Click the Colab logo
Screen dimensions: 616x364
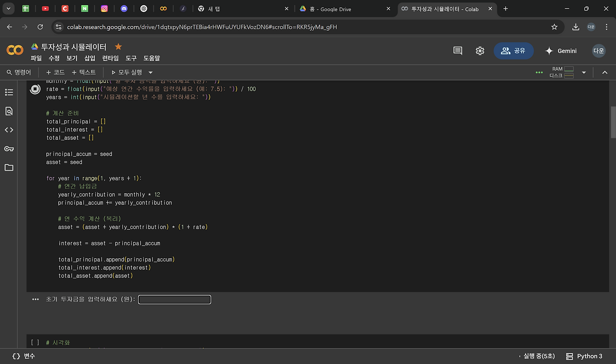[x=15, y=50]
